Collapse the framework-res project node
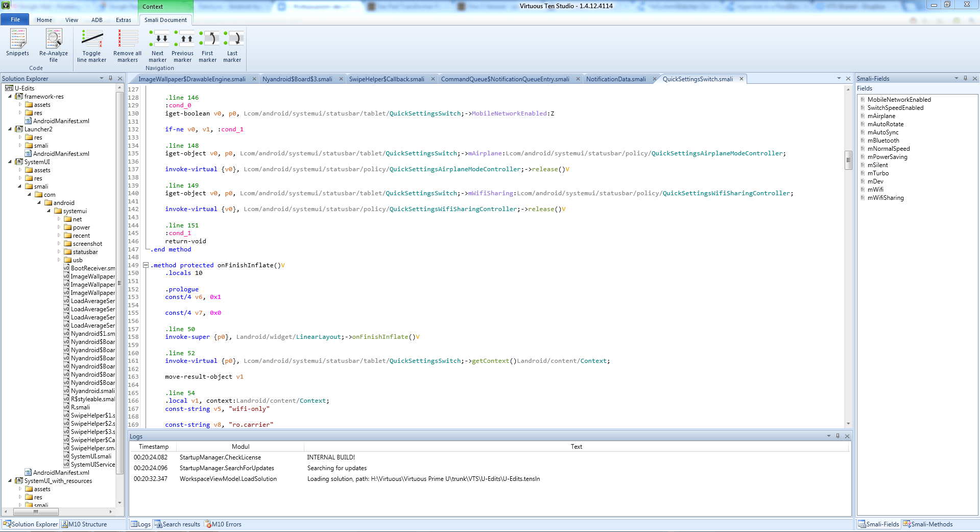Image resolution: width=980 pixels, height=532 pixels. click(x=10, y=97)
